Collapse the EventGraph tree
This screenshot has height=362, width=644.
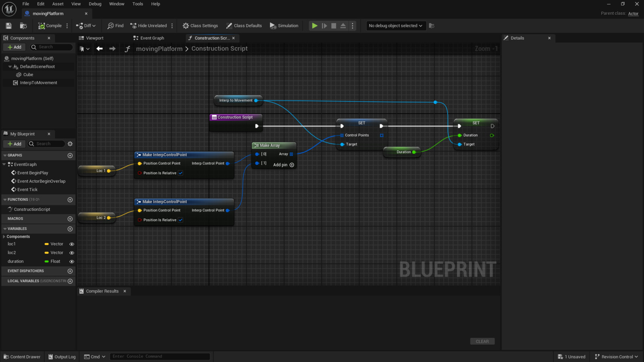[4, 165]
